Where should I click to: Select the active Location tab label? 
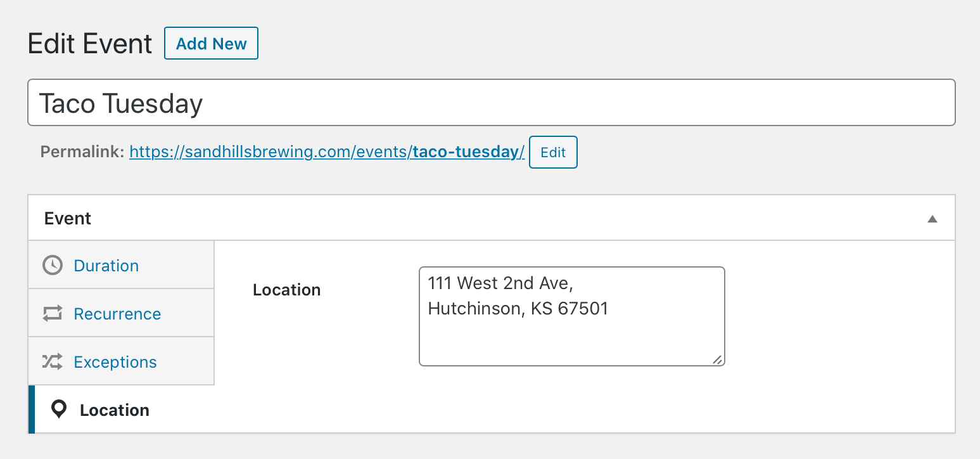(x=115, y=410)
